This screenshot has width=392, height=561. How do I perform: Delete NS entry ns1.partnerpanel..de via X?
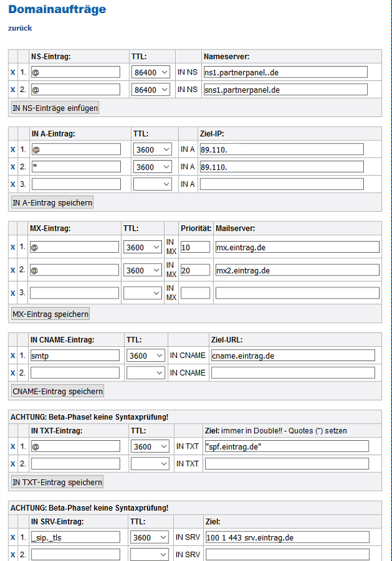13,72
